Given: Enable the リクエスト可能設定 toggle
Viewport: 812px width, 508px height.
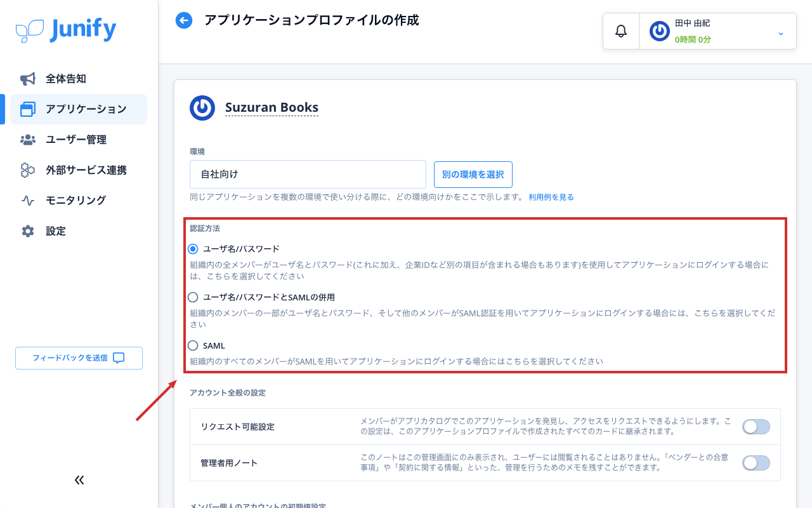Looking at the screenshot, I should click(756, 427).
